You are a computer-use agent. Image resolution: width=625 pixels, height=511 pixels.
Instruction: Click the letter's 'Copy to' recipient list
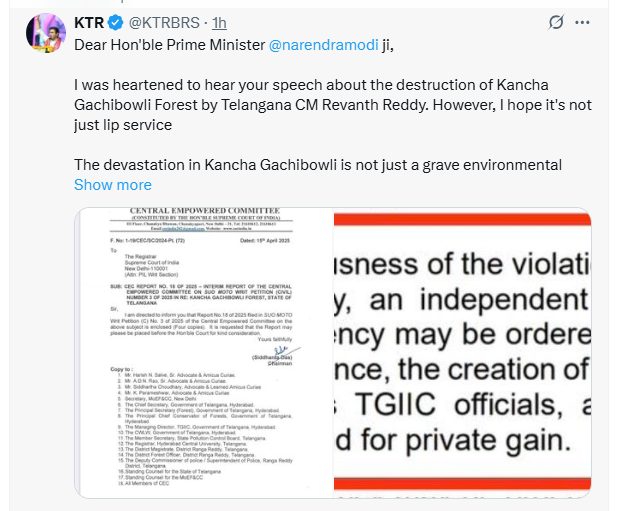pyautogui.click(x=201, y=426)
